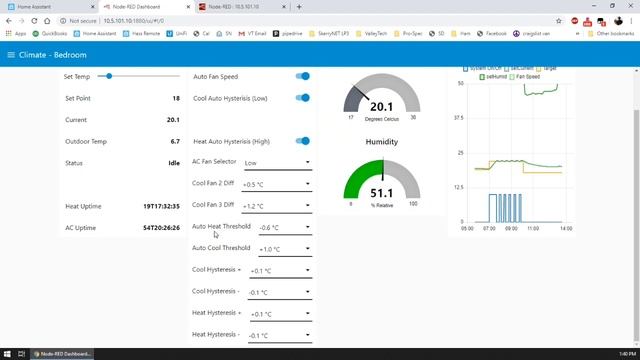Toggle Cool Auto Hysterisis (Low) switch

click(302, 98)
